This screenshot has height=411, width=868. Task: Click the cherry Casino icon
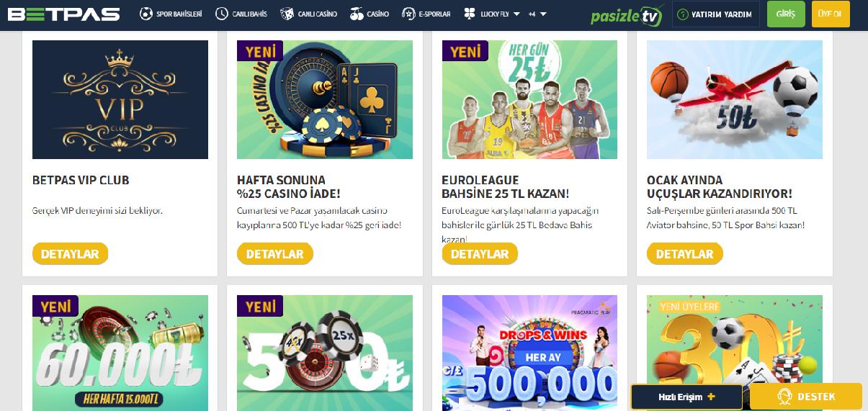[356, 14]
